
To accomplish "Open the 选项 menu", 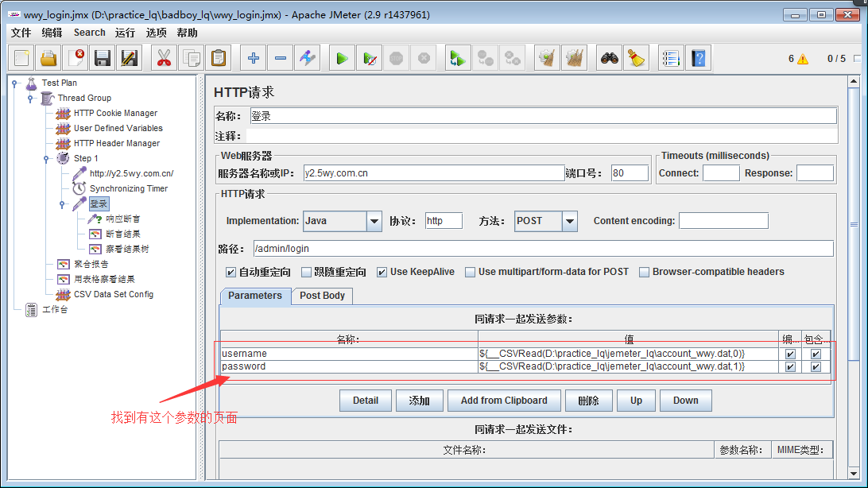I will 156,33.
